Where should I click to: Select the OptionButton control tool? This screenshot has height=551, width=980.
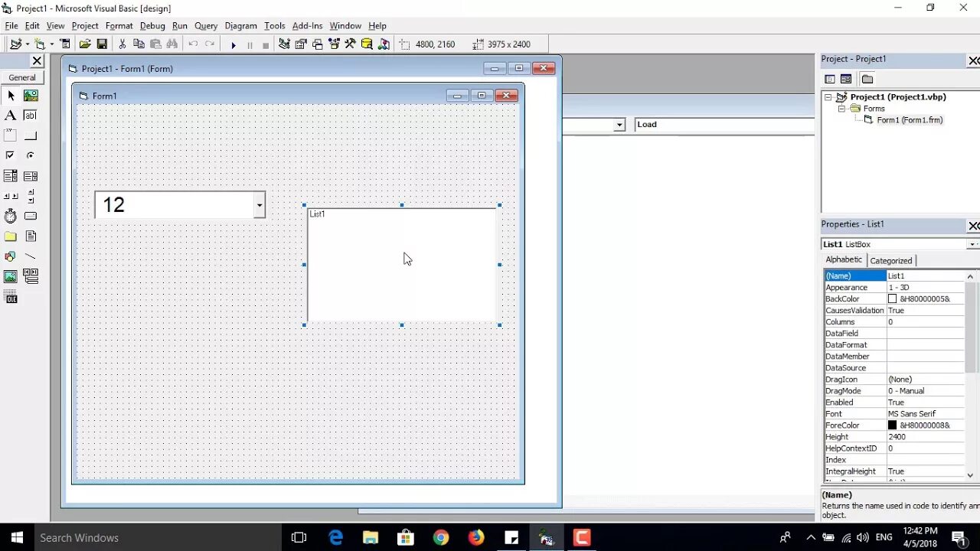click(31, 155)
